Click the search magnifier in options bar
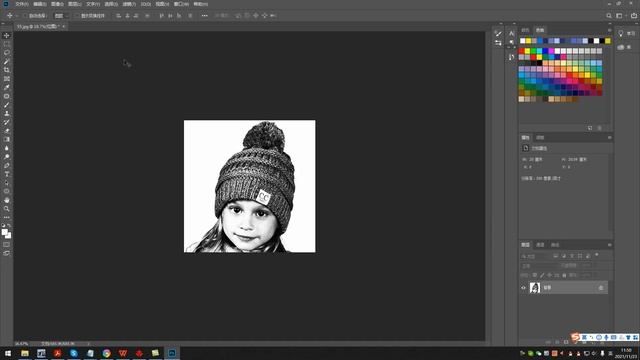Viewport: 640px width, 360px height. [609, 16]
